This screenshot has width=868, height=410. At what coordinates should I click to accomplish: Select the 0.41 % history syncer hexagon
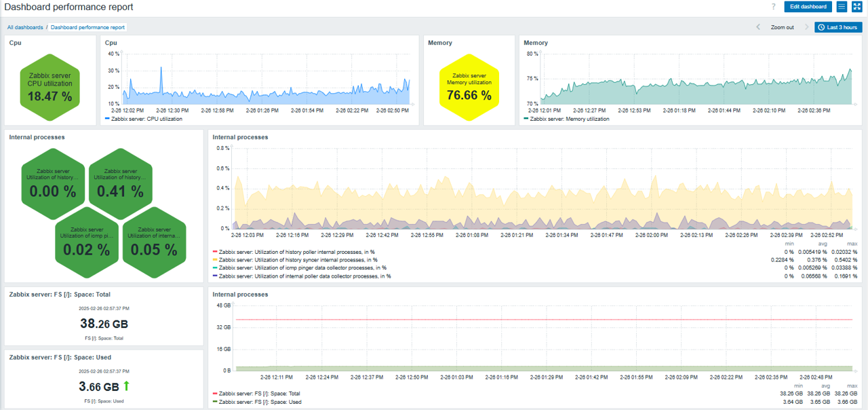click(120, 184)
